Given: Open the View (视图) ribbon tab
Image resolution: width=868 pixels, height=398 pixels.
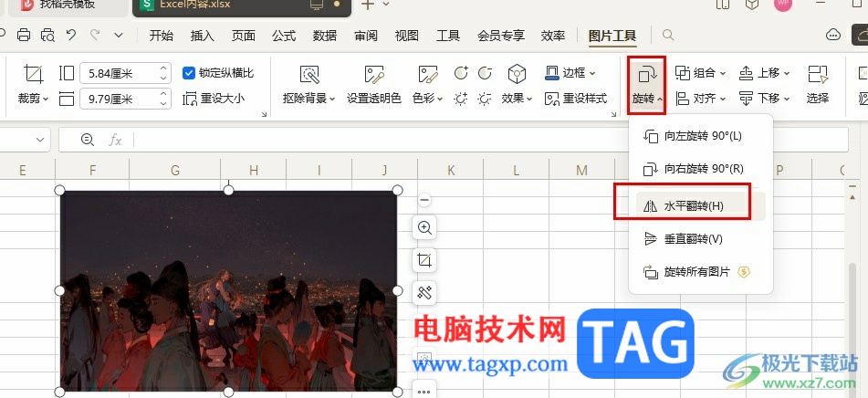Looking at the screenshot, I should coord(407,36).
